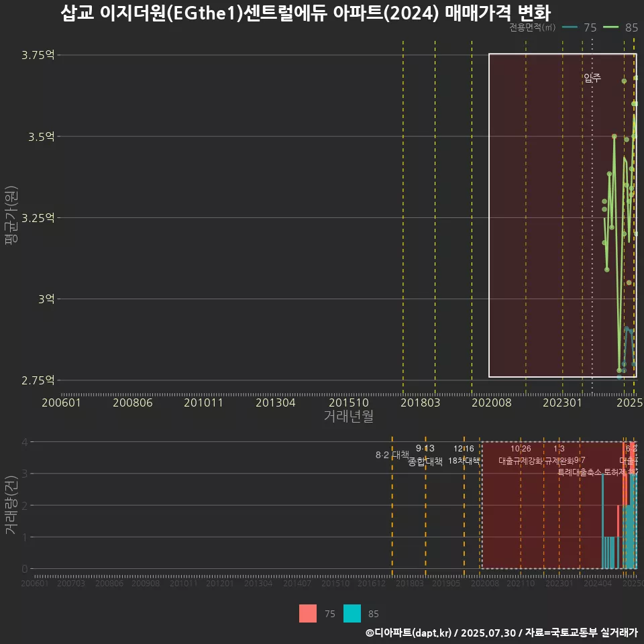Click the red 75 legend swatch
This screenshot has height=644, width=644.
pyautogui.click(x=308, y=614)
